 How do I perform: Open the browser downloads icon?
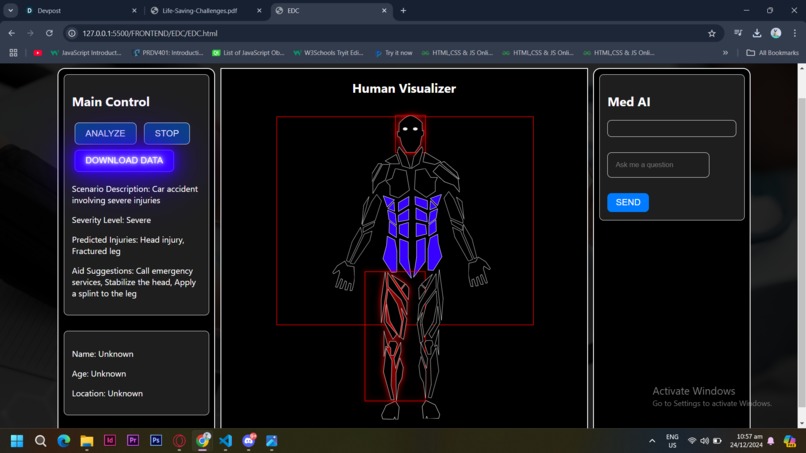757,33
